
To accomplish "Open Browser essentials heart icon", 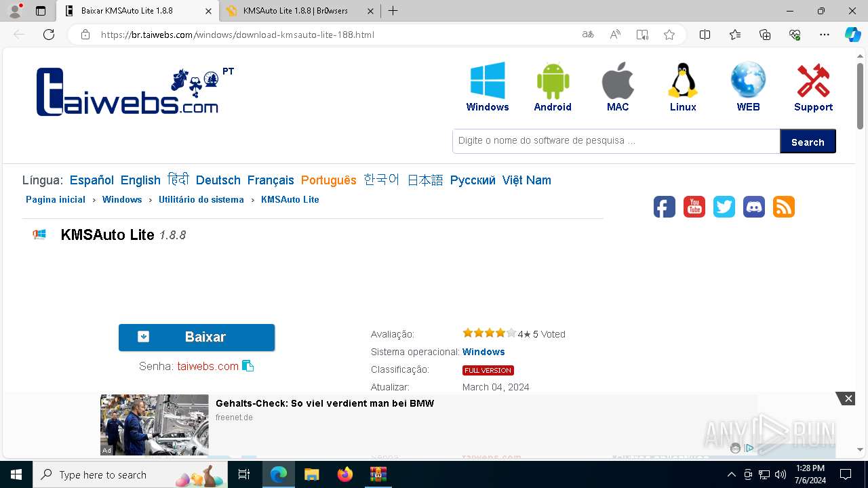I will point(795,35).
